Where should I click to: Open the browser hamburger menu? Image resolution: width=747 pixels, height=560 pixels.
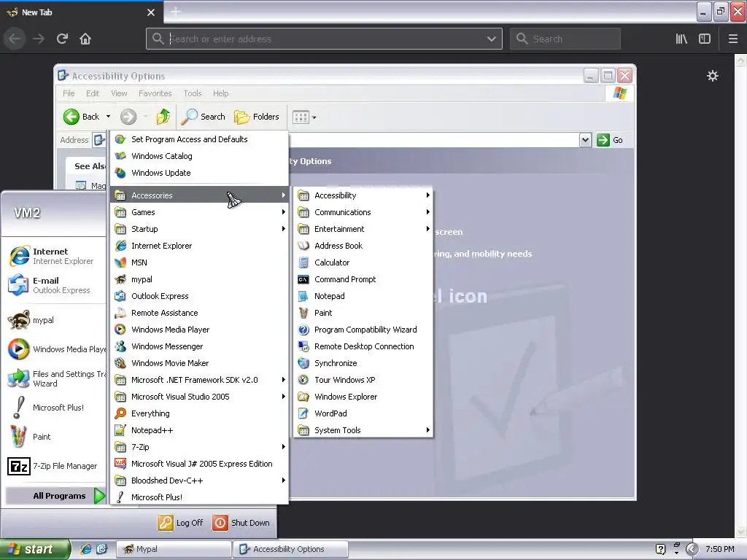point(732,39)
